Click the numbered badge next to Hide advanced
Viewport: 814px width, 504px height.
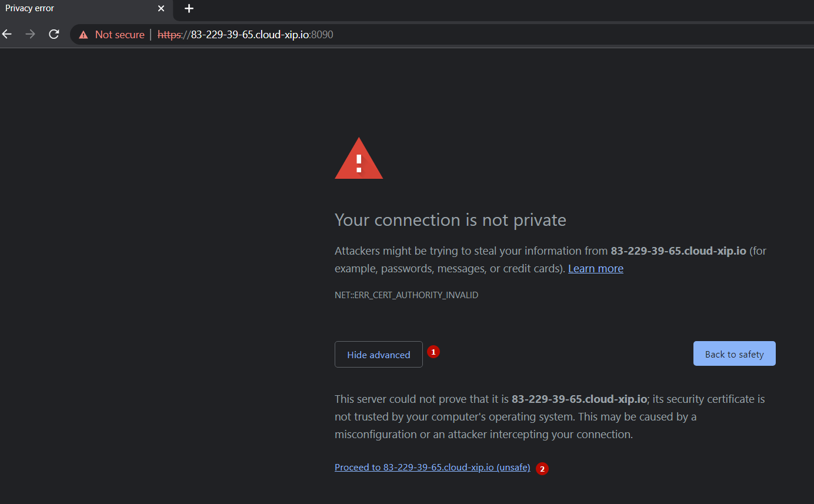coord(433,352)
